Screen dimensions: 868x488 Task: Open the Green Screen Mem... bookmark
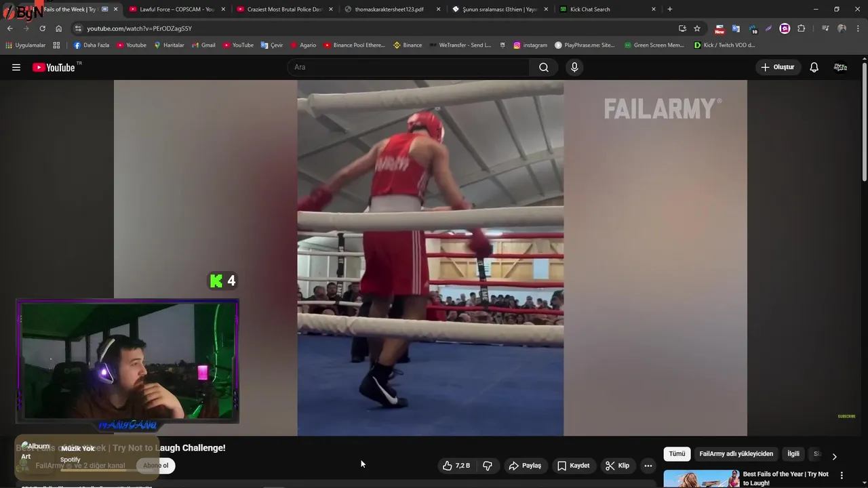pyautogui.click(x=654, y=45)
